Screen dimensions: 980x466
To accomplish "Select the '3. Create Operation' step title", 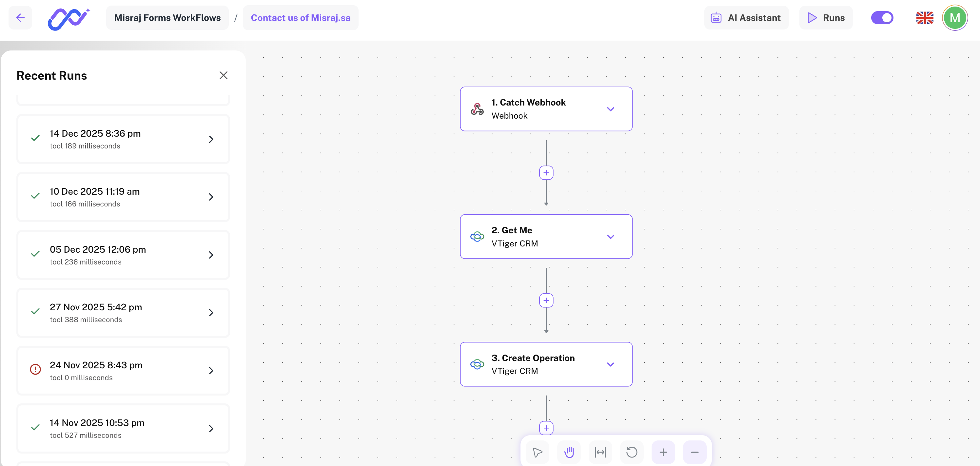I will (533, 358).
